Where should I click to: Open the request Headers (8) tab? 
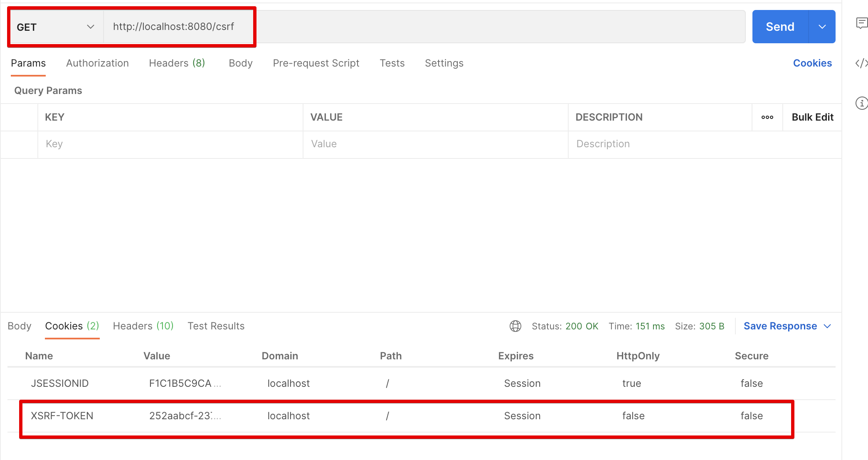point(177,63)
